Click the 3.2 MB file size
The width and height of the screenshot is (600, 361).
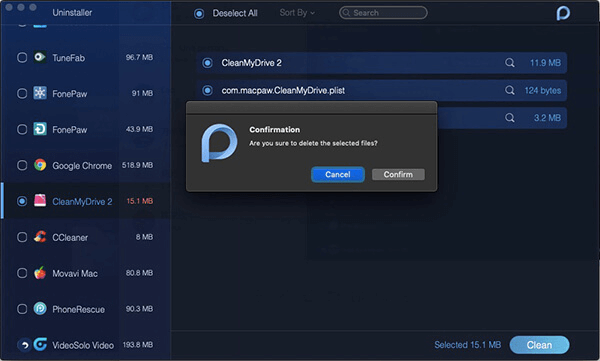point(547,118)
